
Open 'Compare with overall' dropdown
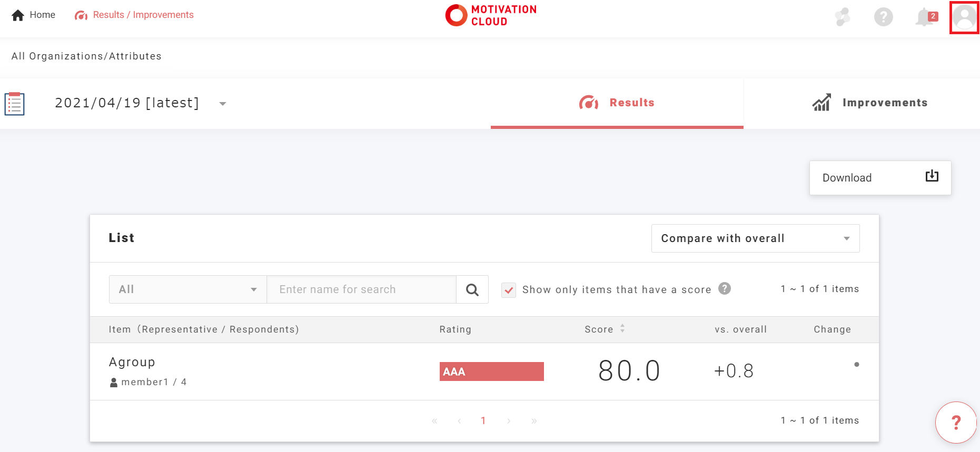(755, 238)
